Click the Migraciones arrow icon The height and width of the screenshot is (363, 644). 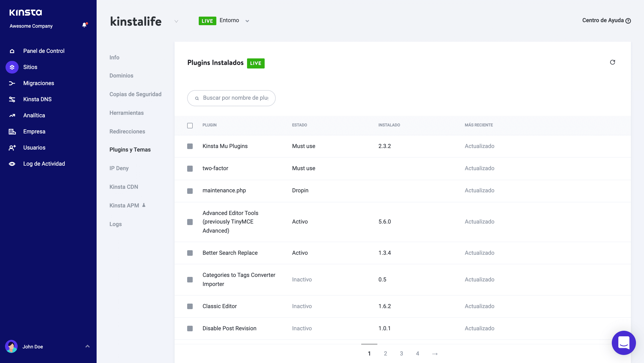tap(12, 83)
